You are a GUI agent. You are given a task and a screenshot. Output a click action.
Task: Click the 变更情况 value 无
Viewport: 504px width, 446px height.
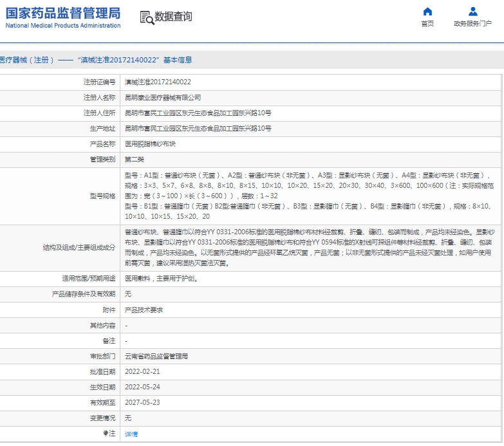click(x=128, y=418)
